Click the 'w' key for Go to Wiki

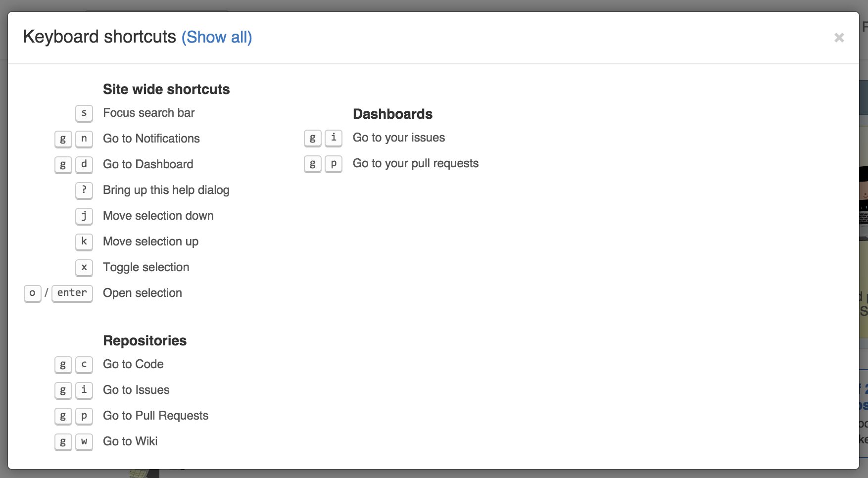tap(84, 442)
